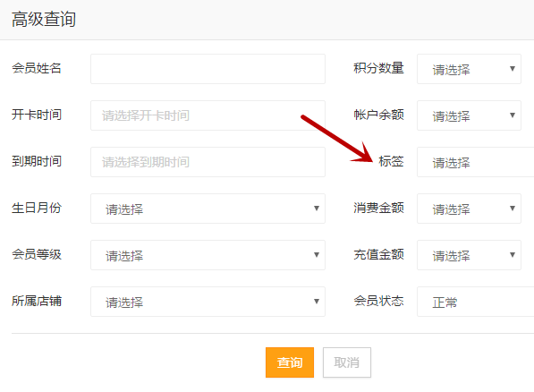The image size is (534, 392).
Task: Click the orange 查询 button
Action: [290, 362]
